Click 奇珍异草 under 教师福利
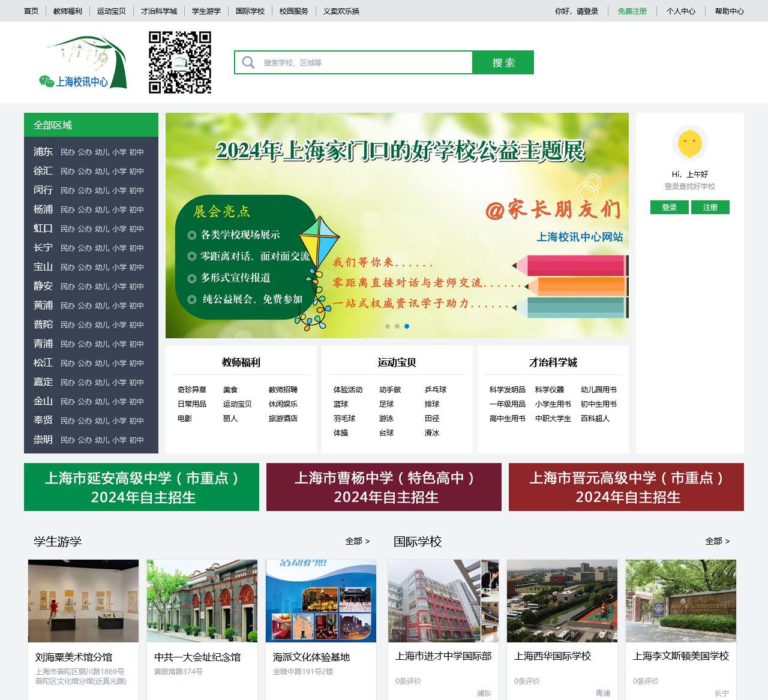Viewport: 768px width, 700px height. [192, 390]
